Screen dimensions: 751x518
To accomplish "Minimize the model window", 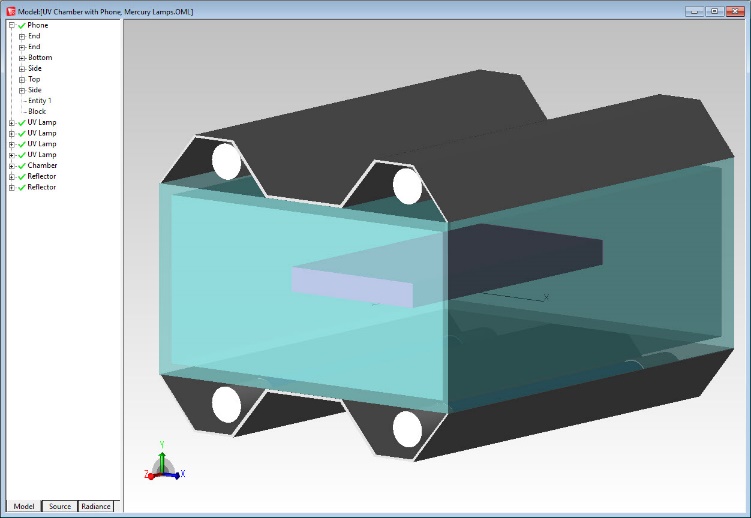I will (695, 11).
